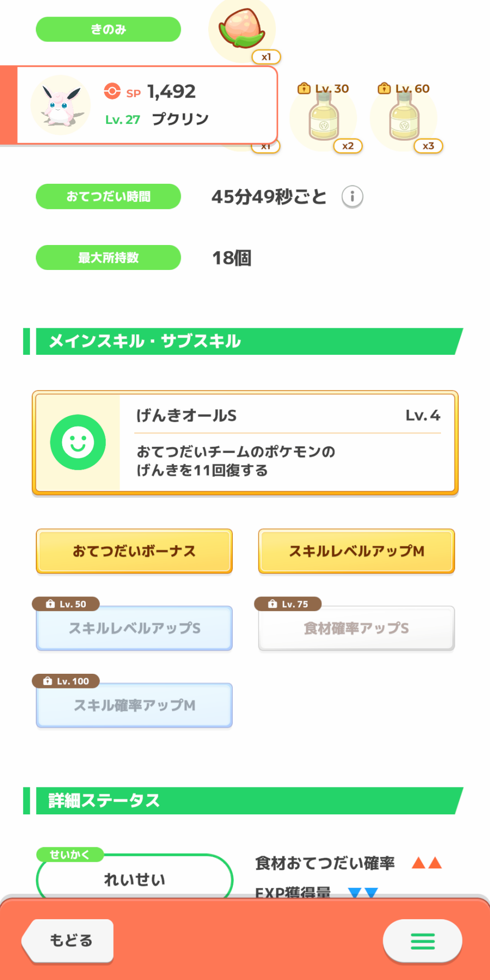Tap the berry icon with x1 badge

point(242,29)
